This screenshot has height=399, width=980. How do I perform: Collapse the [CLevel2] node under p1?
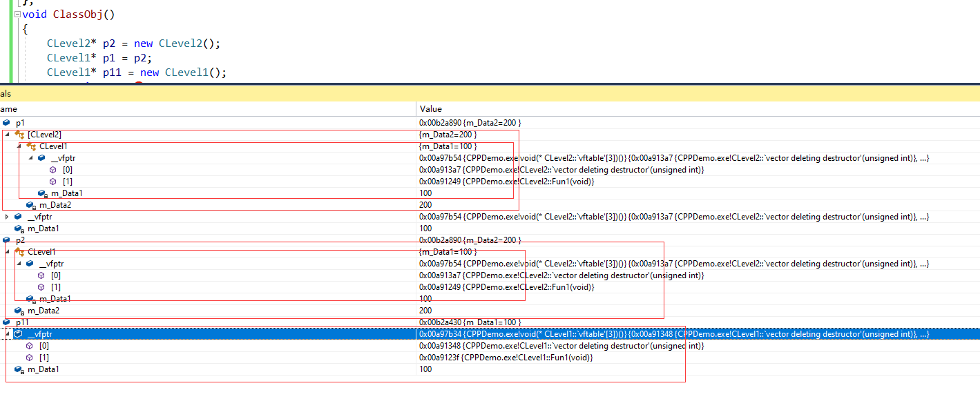[x=7, y=135]
